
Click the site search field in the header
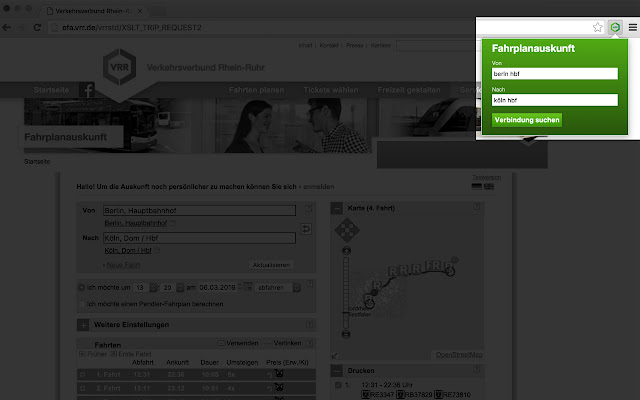tap(436, 46)
